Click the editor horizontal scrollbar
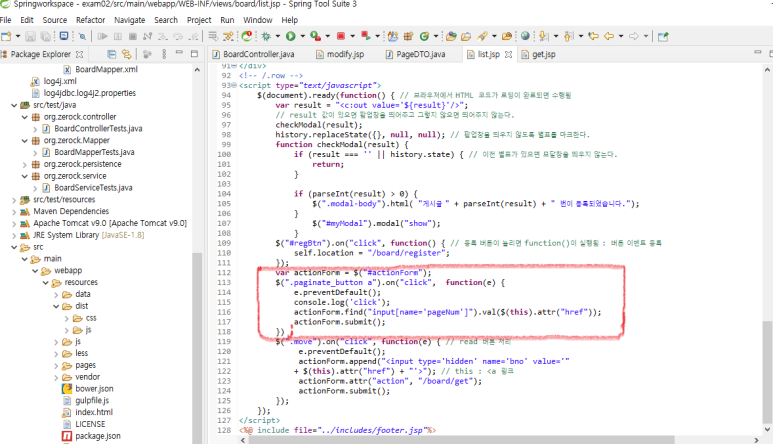Image resolution: width=773 pixels, height=444 pixels. (461, 440)
